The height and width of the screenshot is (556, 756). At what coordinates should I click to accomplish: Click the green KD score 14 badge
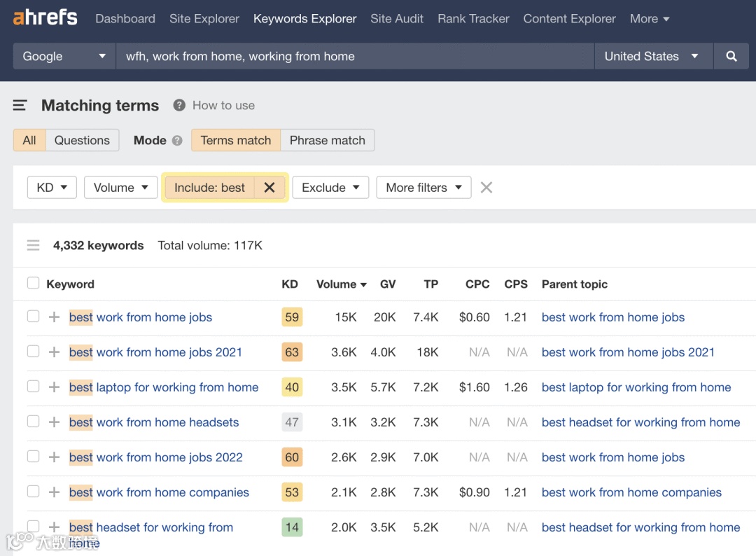pyautogui.click(x=292, y=527)
